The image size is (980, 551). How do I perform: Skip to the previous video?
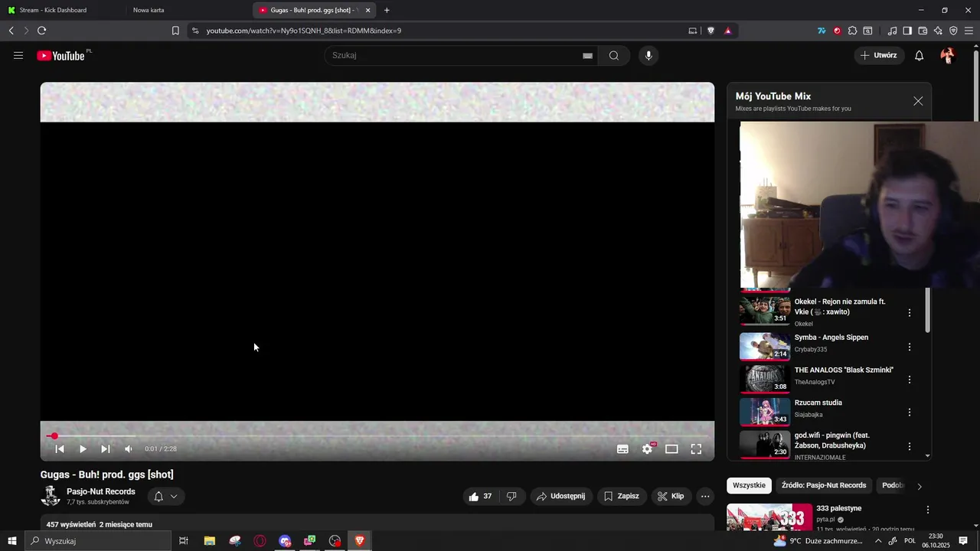pos(60,449)
